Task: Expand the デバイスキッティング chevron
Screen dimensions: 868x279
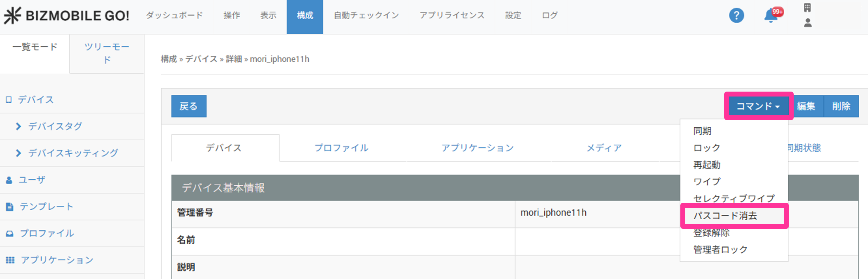Action: (19, 153)
